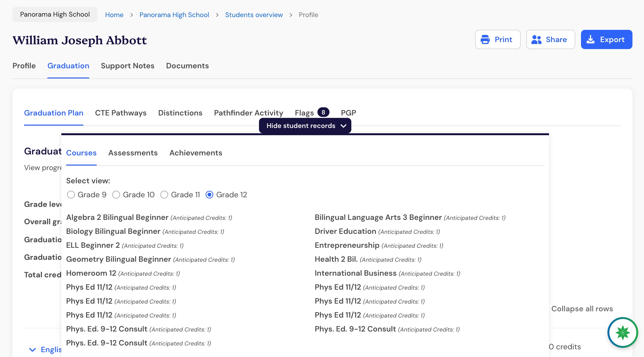The height and width of the screenshot is (357, 644).
Task: Open Panorama High School breadcrumb link
Action: [x=174, y=15]
